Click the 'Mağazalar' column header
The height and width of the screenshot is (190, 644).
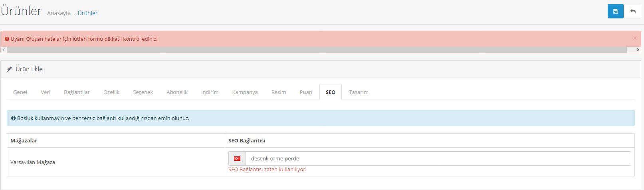click(x=24, y=141)
